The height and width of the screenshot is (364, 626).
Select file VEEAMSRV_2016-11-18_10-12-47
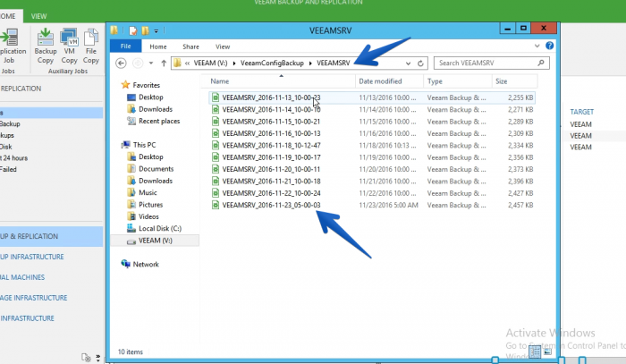271,145
